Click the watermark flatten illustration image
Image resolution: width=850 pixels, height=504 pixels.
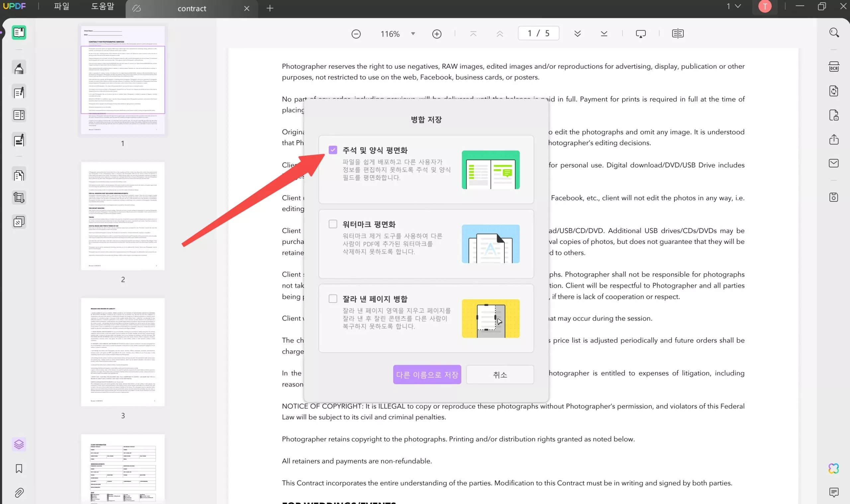[490, 244]
